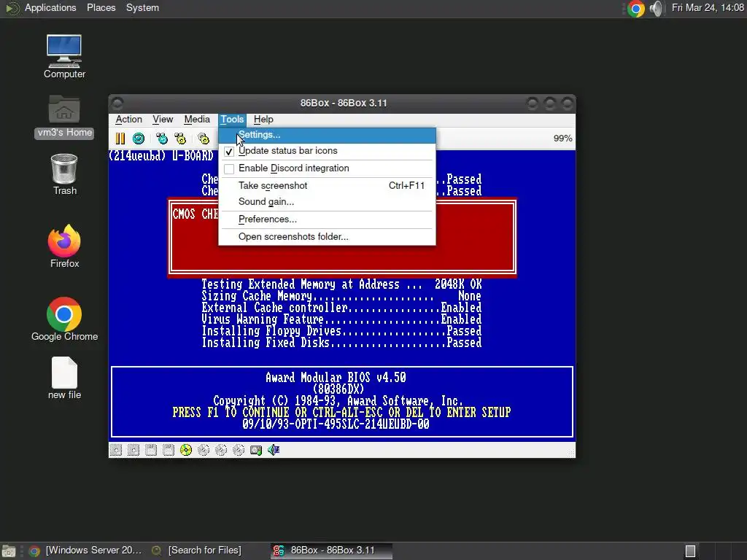Toggle Update status bar icons checkbox
The height and width of the screenshot is (560, 747).
pyautogui.click(x=229, y=152)
